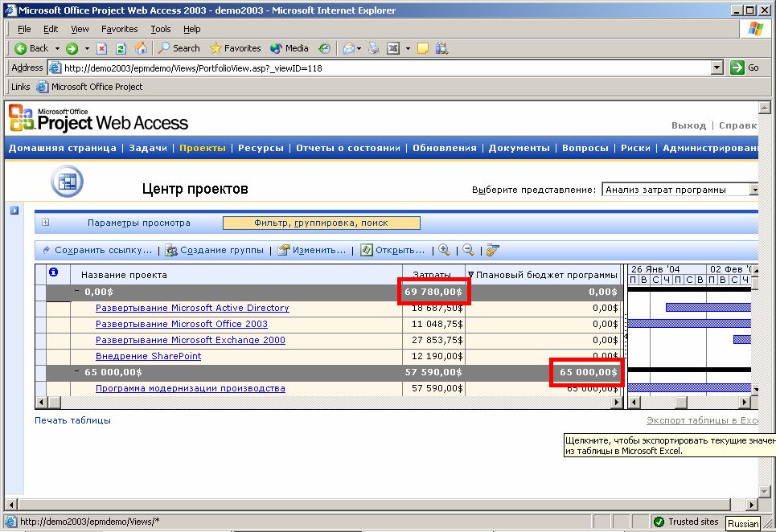
Task: Click the browser Refresh icon
Action: [121, 48]
